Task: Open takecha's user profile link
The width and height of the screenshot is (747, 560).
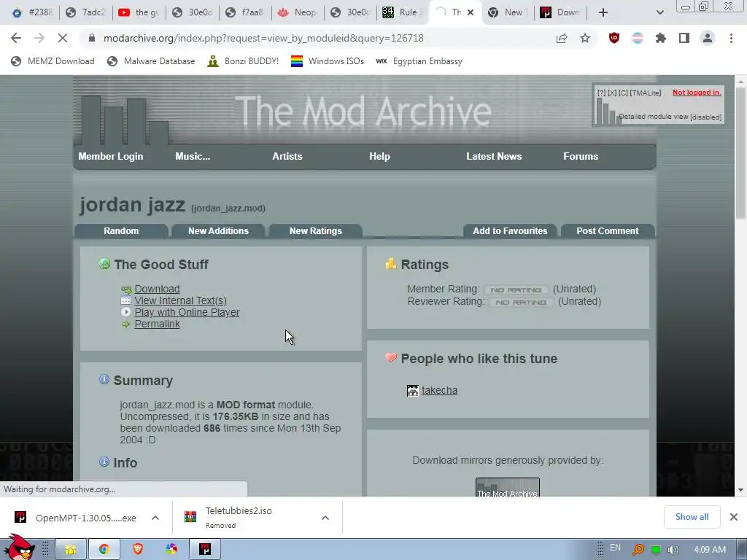Action: 439,391
